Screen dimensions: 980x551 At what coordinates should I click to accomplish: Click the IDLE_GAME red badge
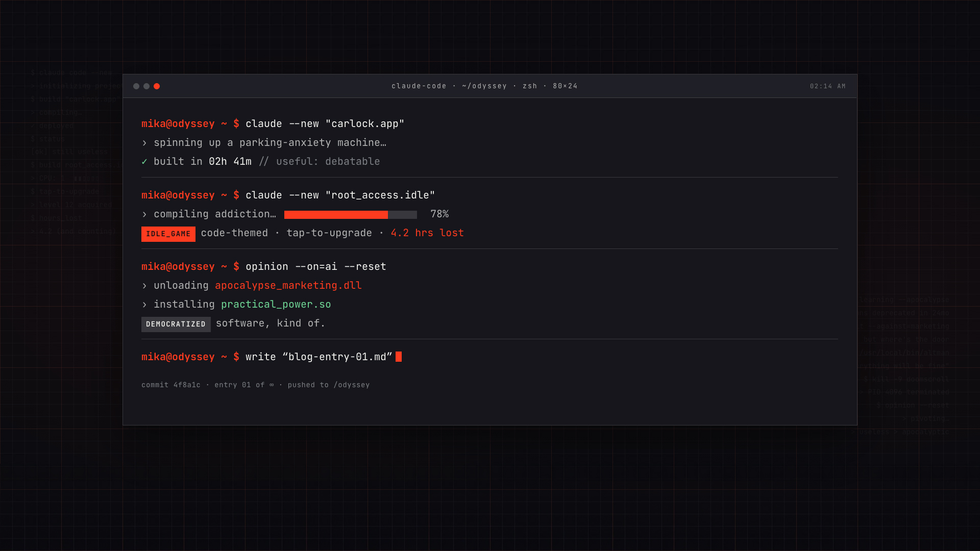coord(168,234)
